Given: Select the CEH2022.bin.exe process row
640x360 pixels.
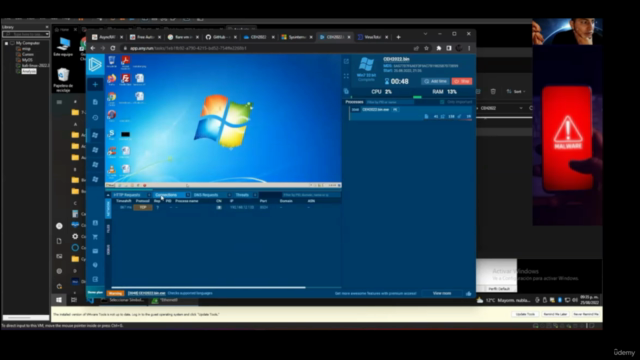Looking at the screenshot, I should click(x=411, y=113).
